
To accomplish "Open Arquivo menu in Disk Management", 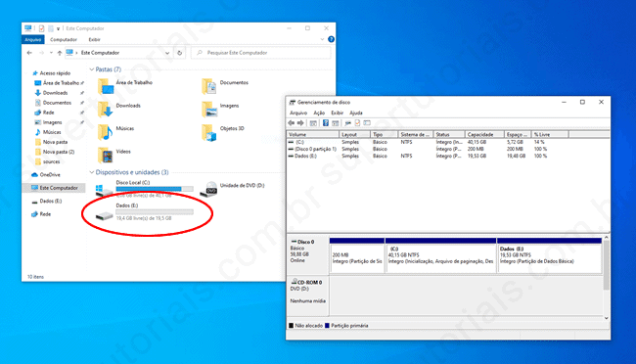I will coord(298,113).
